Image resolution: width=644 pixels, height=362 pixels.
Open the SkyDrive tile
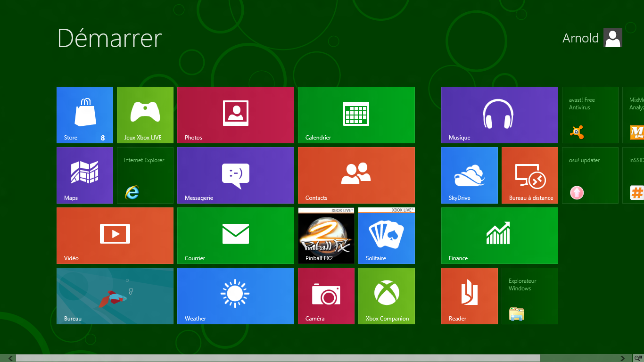click(x=470, y=175)
